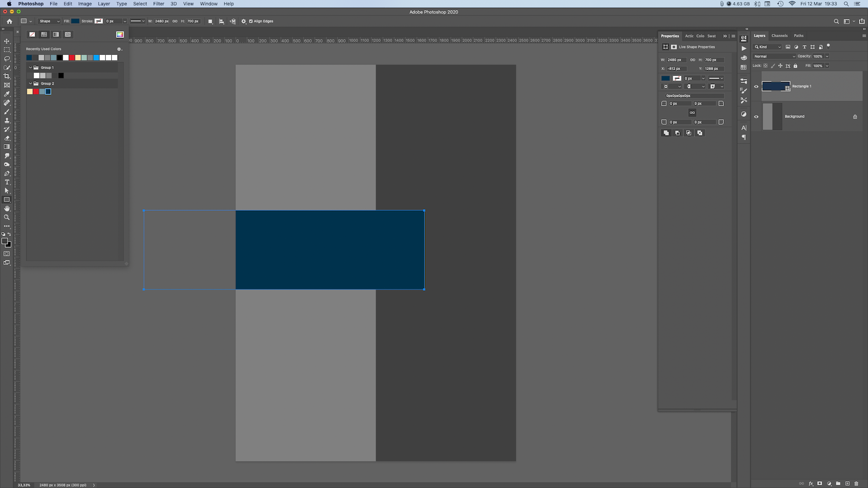Select the Horizontal Type tool
This screenshot has width=868, height=488.
click(7, 182)
